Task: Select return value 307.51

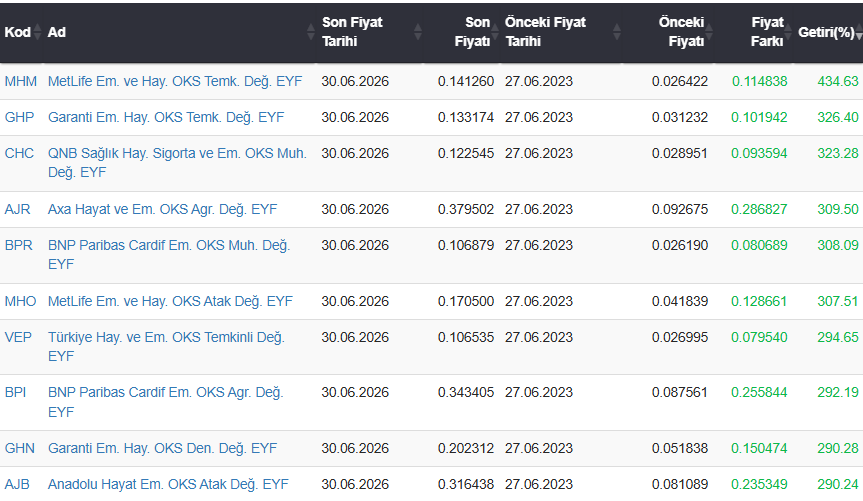Action: click(838, 301)
